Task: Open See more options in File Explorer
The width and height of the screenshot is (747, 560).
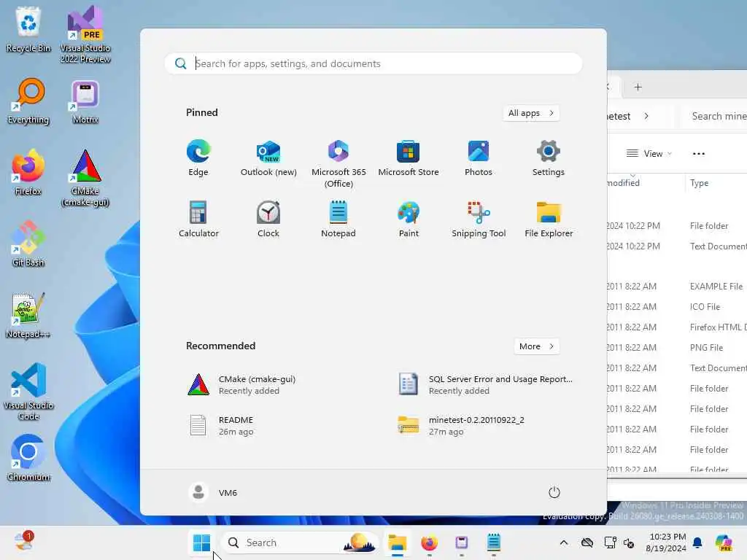Action: click(x=699, y=153)
